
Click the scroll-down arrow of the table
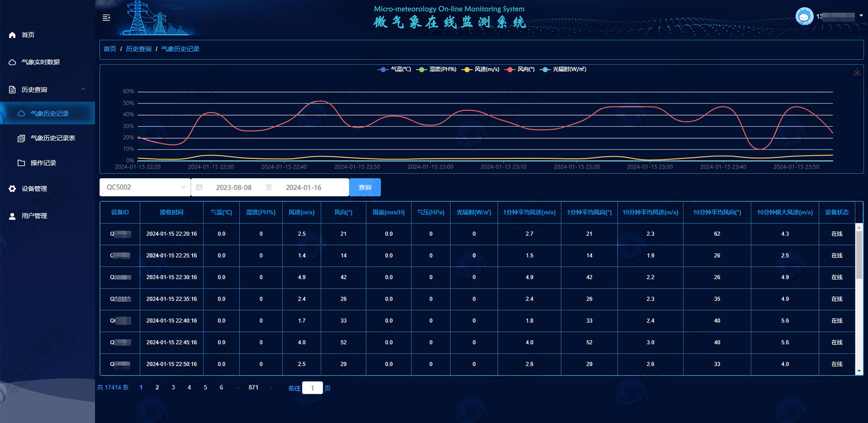(x=859, y=371)
